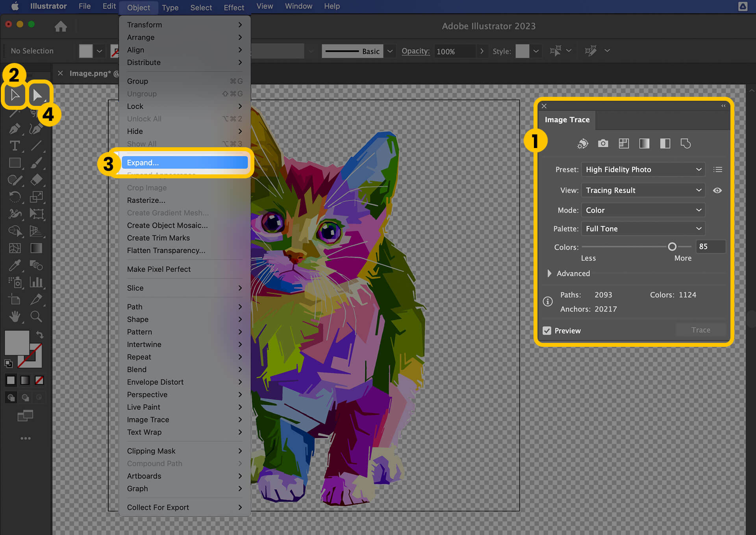Screen dimensions: 756x535
Task: Click the Grayscale mode icon in Image Trace
Action: 644,144
